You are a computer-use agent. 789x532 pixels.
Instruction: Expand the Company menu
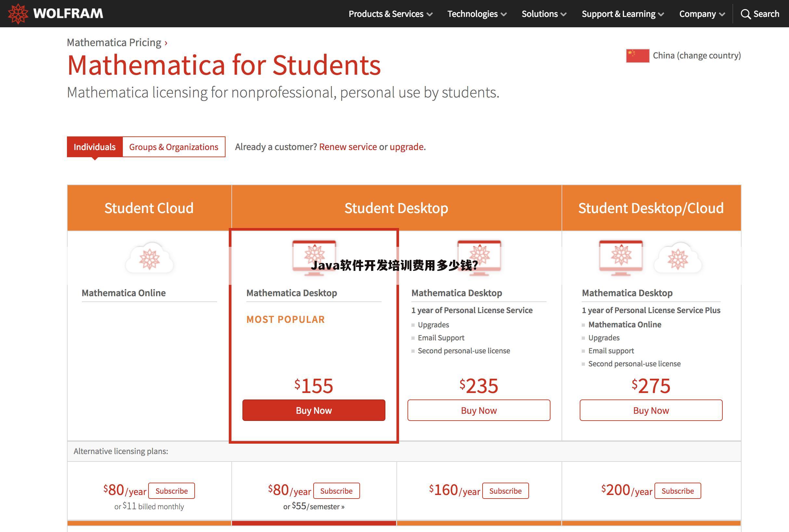coord(698,14)
